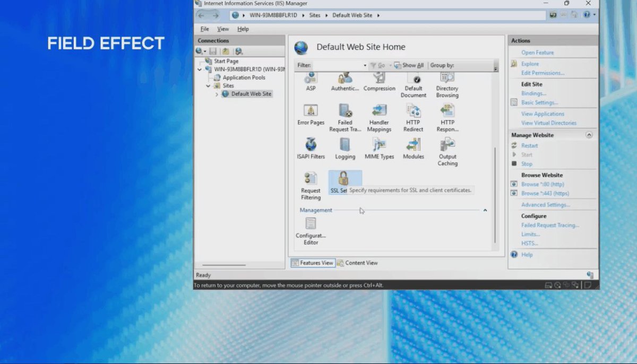This screenshot has width=637, height=364.
Task: Click the Open Feature action link
Action: point(537,53)
